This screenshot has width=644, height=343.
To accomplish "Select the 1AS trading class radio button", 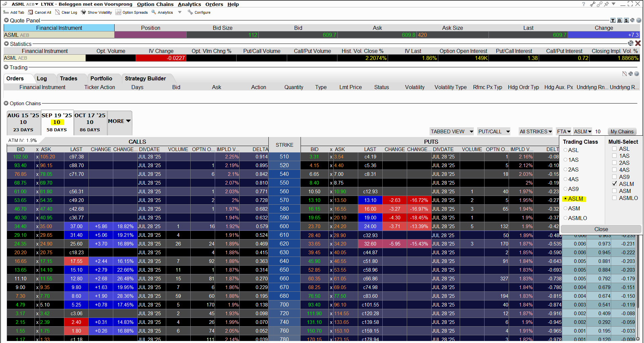I will (x=565, y=160).
